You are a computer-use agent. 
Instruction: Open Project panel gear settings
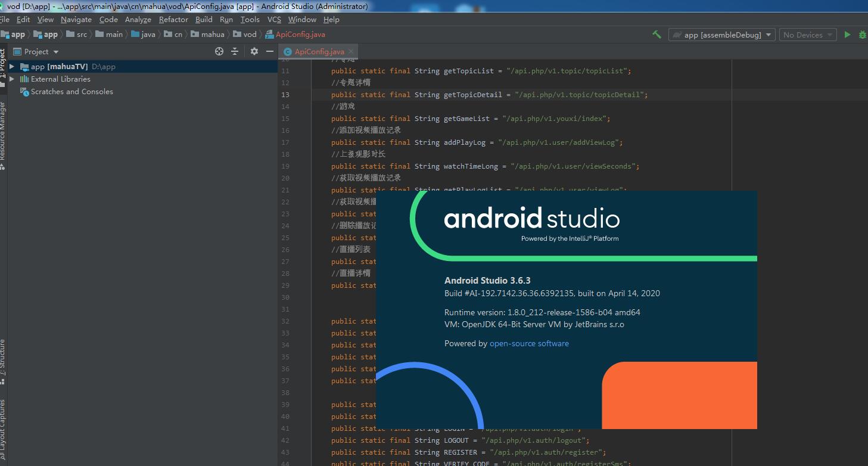[254, 51]
